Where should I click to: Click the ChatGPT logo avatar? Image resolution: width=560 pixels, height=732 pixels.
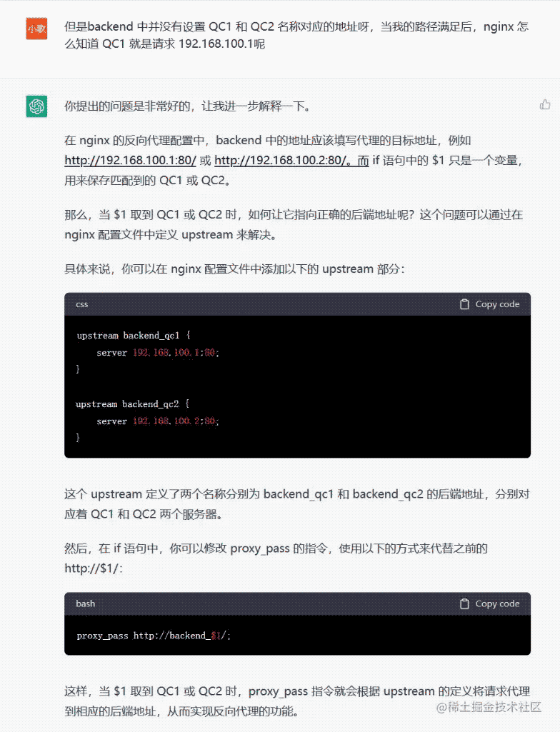[x=36, y=106]
